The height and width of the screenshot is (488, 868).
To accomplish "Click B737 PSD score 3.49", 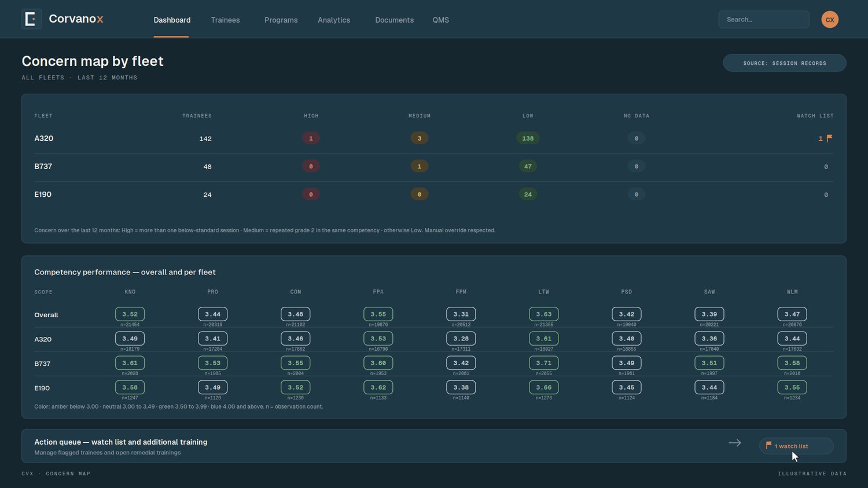I will (x=627, y=363).
